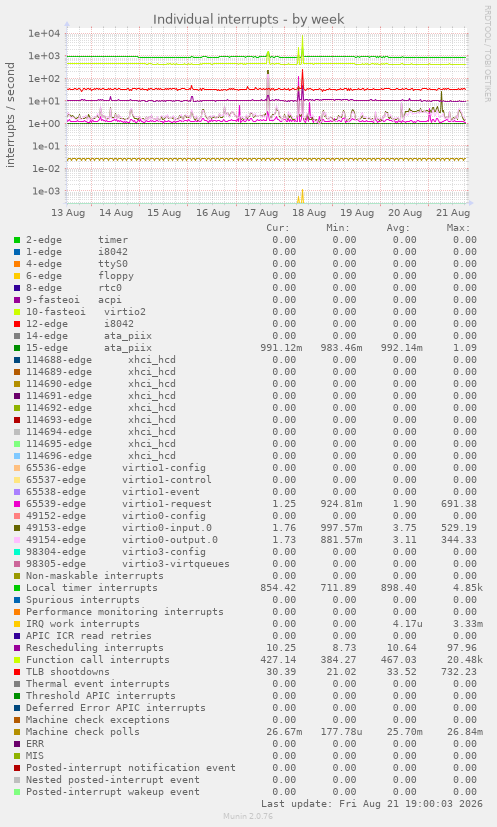Click the 13 Aug date on time axis
The height and width of the screenshot is (827, 497).
[x=68, y=213]
